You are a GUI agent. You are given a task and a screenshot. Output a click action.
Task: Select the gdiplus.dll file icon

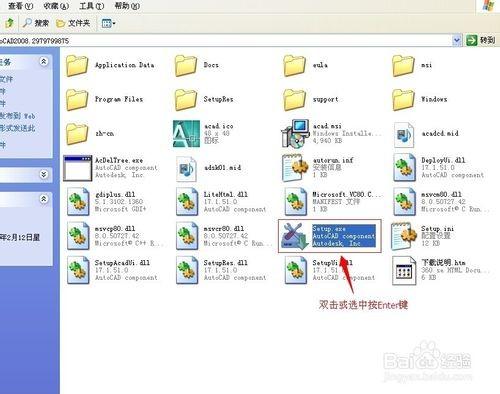point(78,202)
